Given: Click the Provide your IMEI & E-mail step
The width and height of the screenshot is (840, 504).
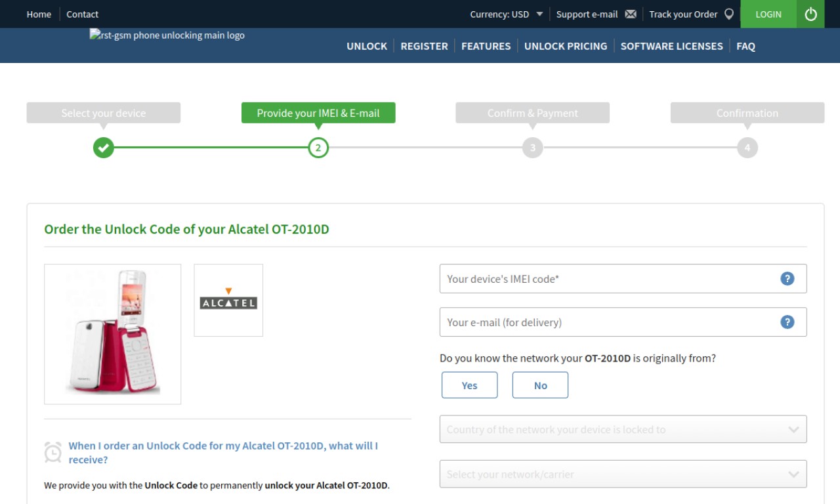Looking at the screenshot, I should (x=318, y=113).
